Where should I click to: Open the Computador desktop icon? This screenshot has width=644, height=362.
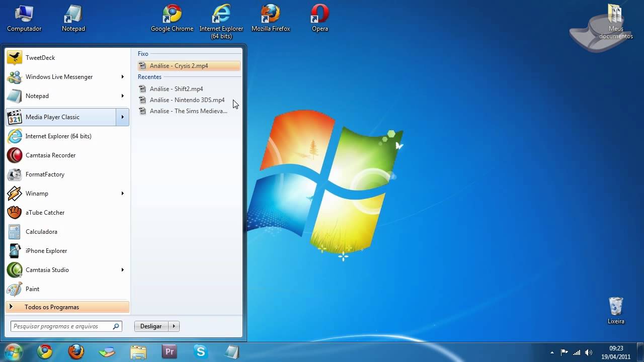tap(24, 19)
